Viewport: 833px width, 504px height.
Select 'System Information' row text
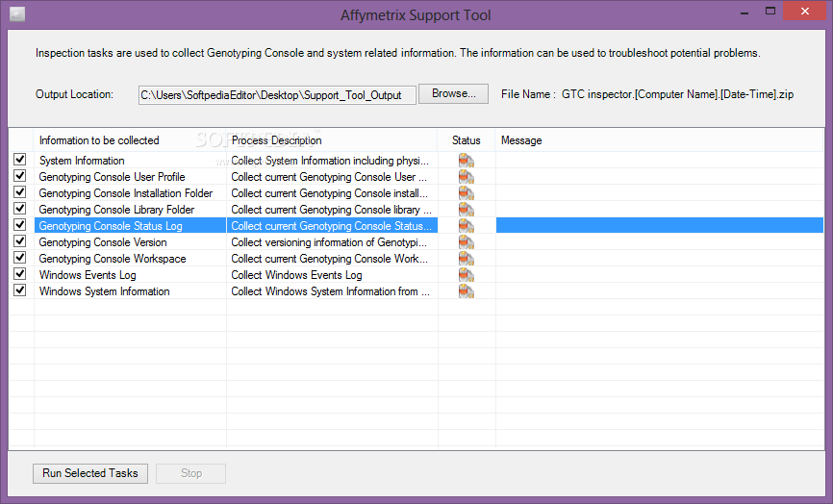pos(82,161)
